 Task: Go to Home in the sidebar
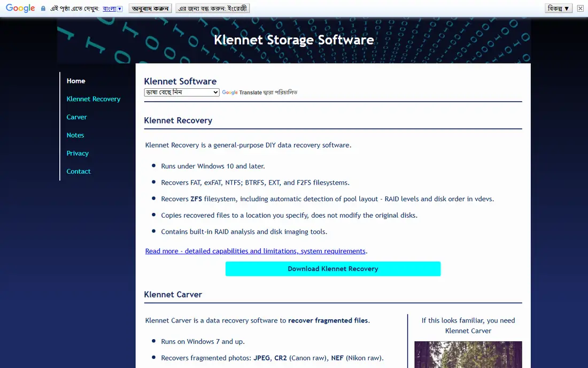click(x=76, y=81)
